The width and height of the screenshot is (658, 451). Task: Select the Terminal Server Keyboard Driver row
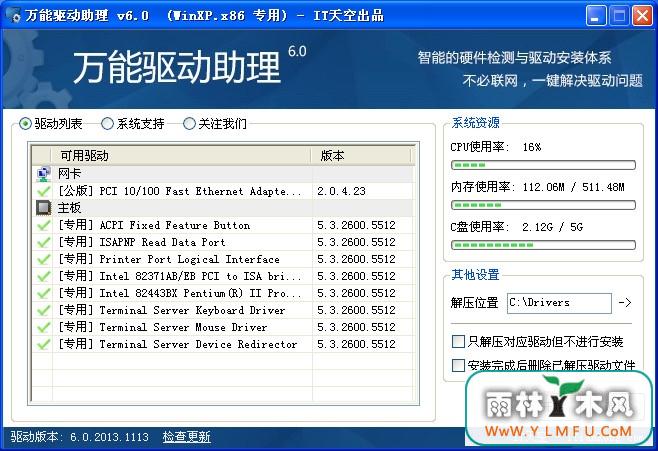click(223, 310)
